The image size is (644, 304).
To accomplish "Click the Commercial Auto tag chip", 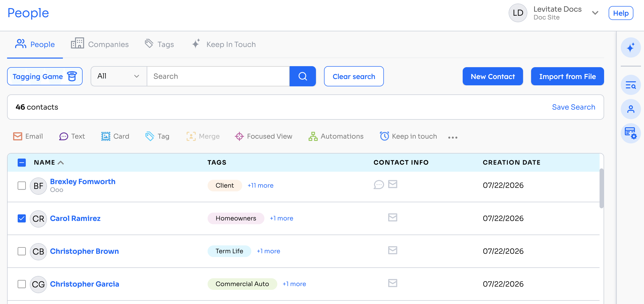I will point(242,284).
